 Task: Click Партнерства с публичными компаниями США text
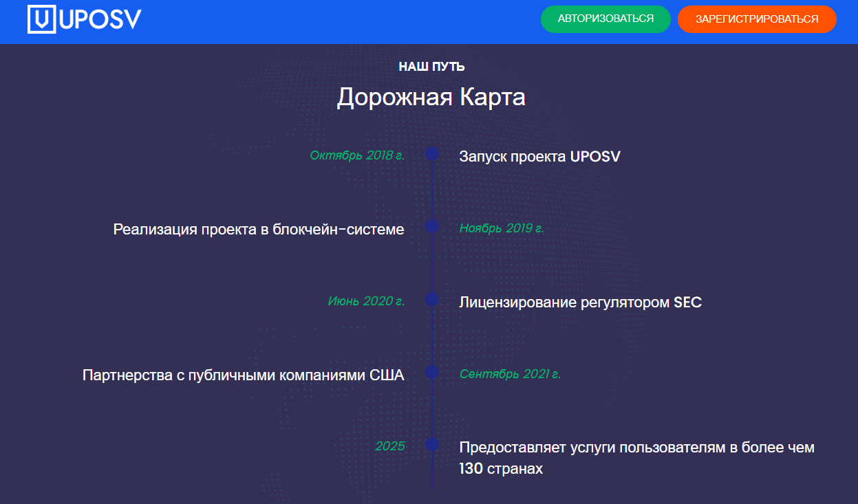244,375
